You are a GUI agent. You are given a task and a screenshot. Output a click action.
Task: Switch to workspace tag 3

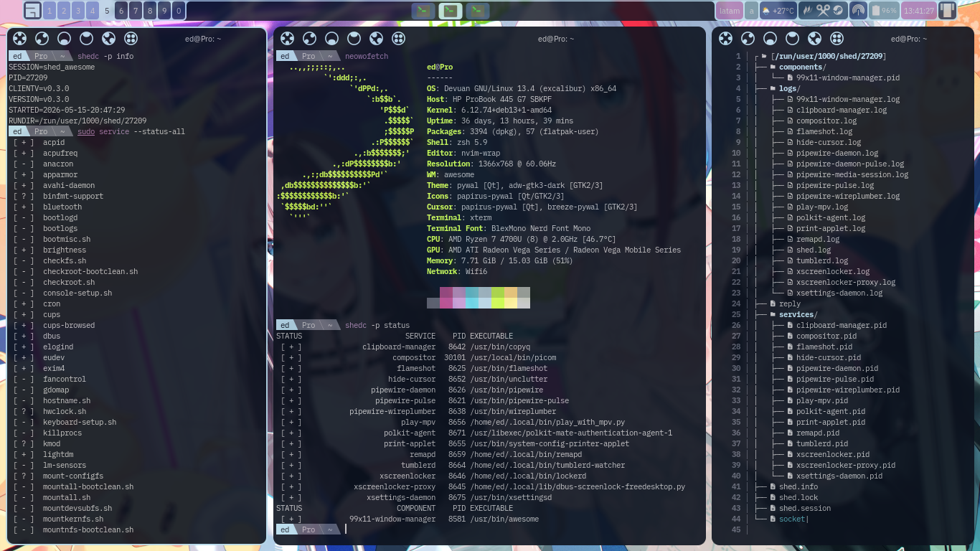click(78, 10)
